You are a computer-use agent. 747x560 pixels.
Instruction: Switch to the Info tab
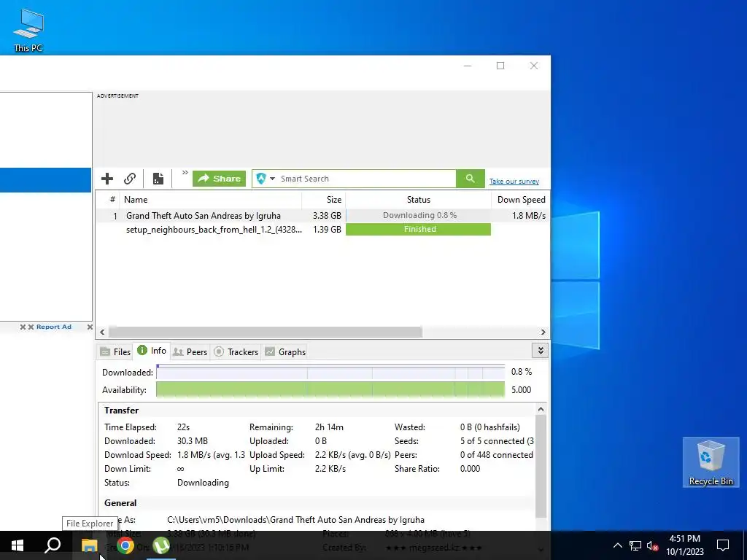pos(152,351)
